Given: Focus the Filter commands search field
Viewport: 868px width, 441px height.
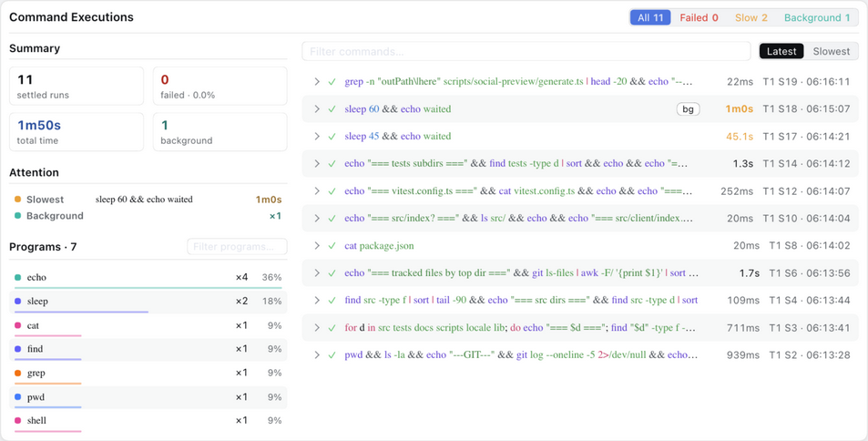Looking at the screenshot, I should point(526,52).
